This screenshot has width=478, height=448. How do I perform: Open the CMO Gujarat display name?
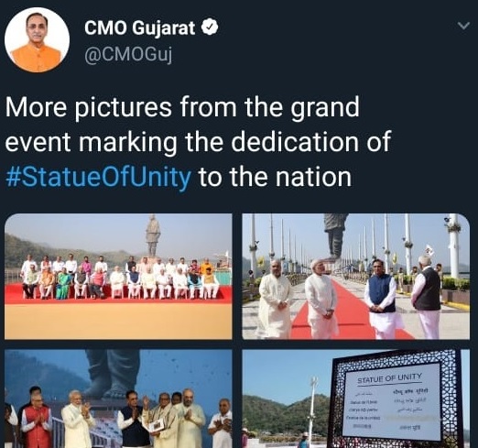pos(139,27)
